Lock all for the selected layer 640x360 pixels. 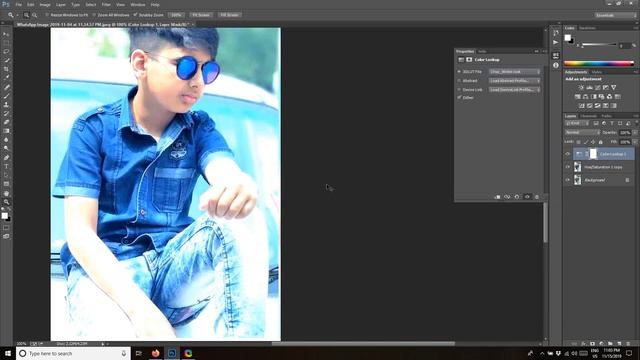[x=600, y=142]
